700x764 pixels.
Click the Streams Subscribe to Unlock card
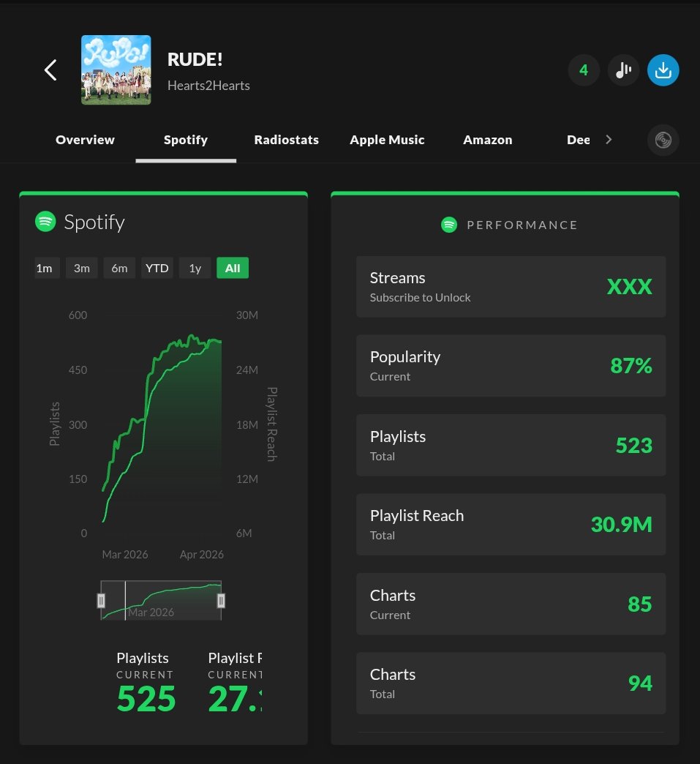pos(511,287)
